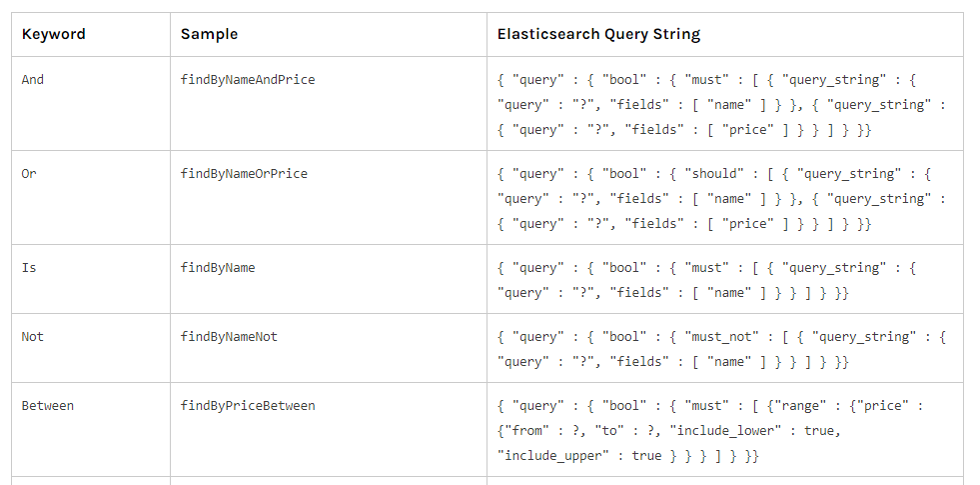Select the Or keyword cell
This screenshot has width=980, height=485.
pos(29,174)
